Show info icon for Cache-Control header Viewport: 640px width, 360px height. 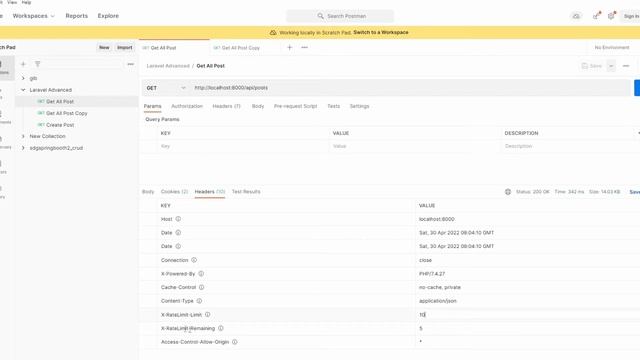pos(201,287)
